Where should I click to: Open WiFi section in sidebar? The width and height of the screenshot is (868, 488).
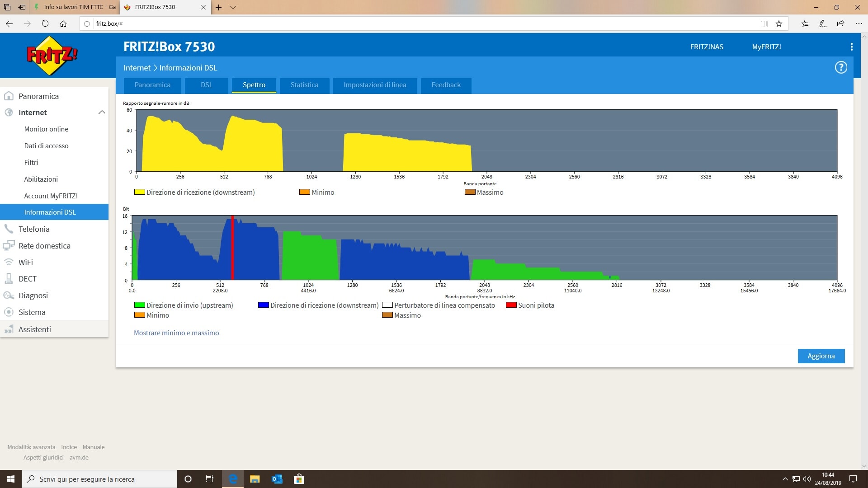pyautogui.click(x=25, y=263)
